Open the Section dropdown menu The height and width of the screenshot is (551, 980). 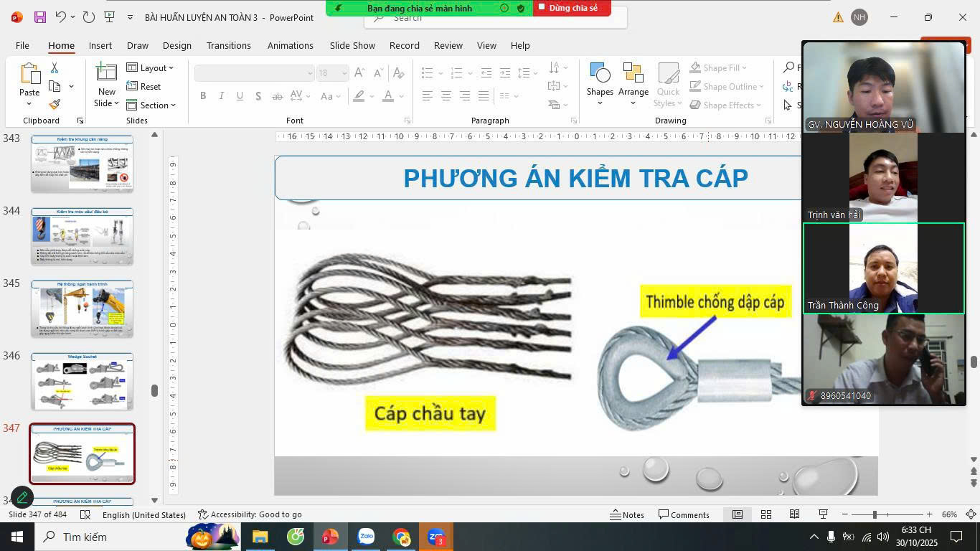coord(151,105)
